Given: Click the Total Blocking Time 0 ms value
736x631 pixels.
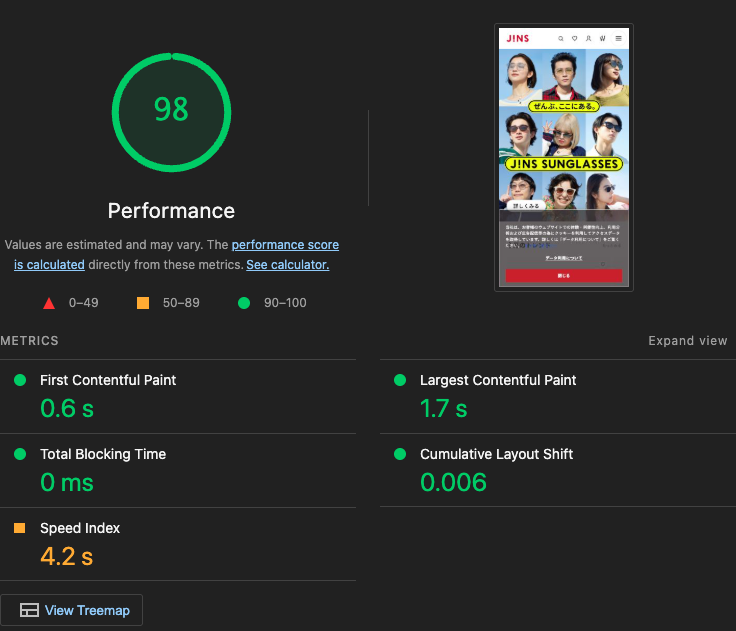Looking at the screenshot, I should click(x=66, y=482).
